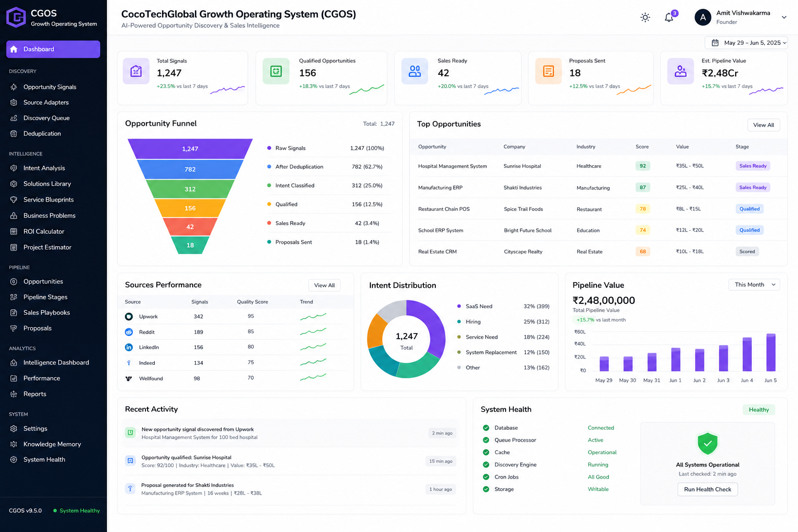
Task: Expand the Amit Vishwakarma profile menu chevron
Action: pyautogui.click(x=784, y=17)
